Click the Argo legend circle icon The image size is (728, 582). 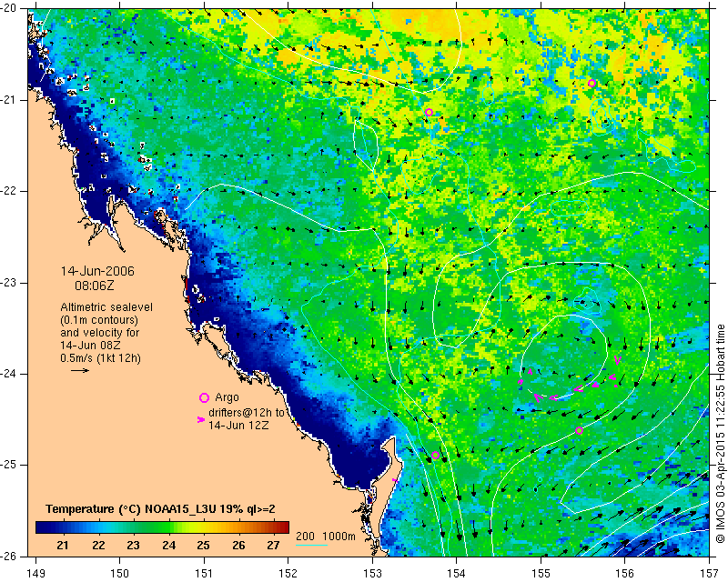204,397
